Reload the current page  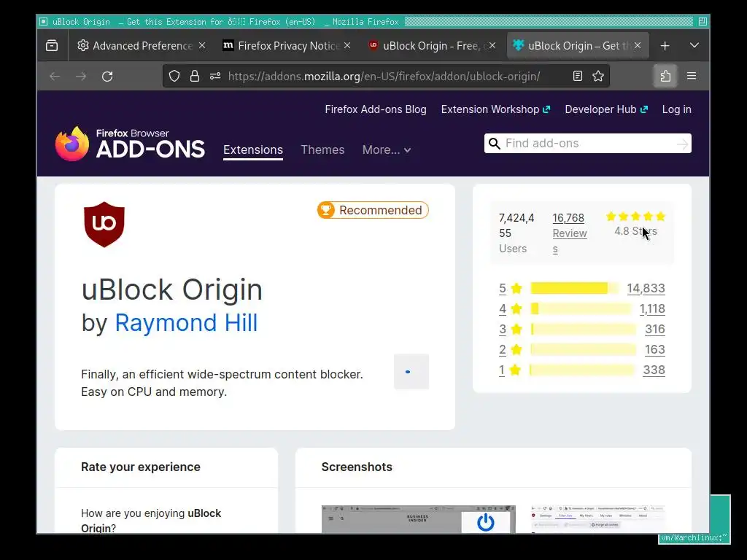[107, 76]
